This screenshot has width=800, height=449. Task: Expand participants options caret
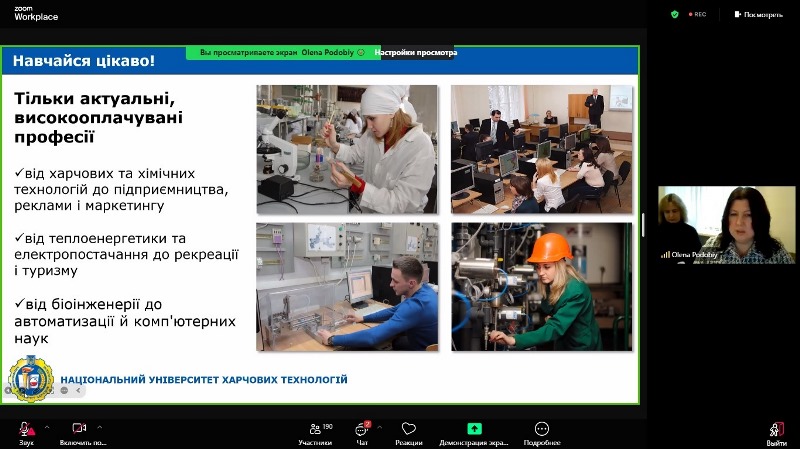[340, 426]
